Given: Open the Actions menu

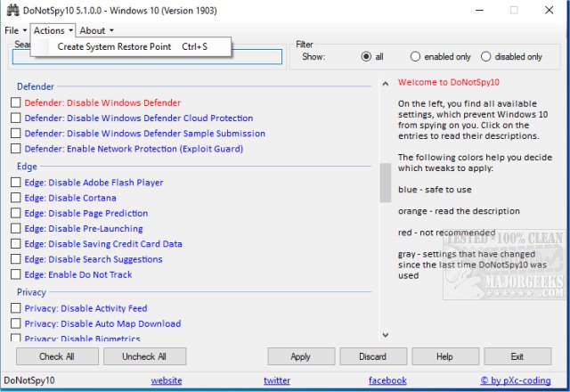Looking at the screenshot, I should click(x=53, y=30).
